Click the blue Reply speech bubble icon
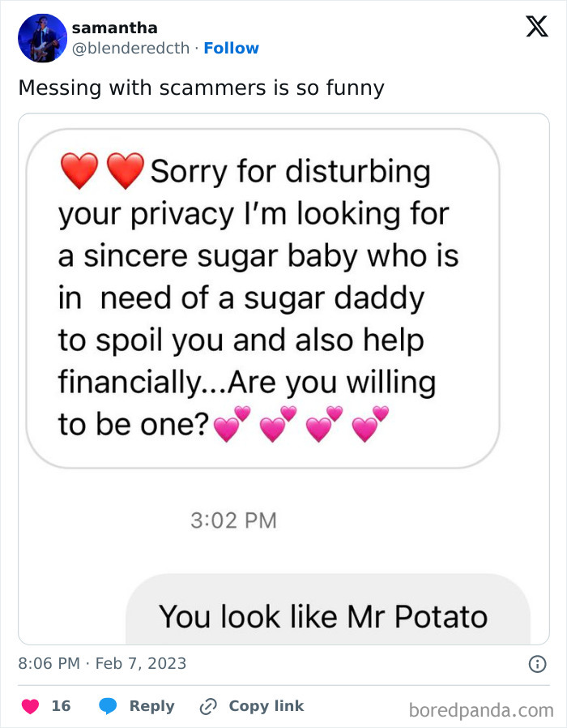567x728 pixels. click(x=106, y=705)
